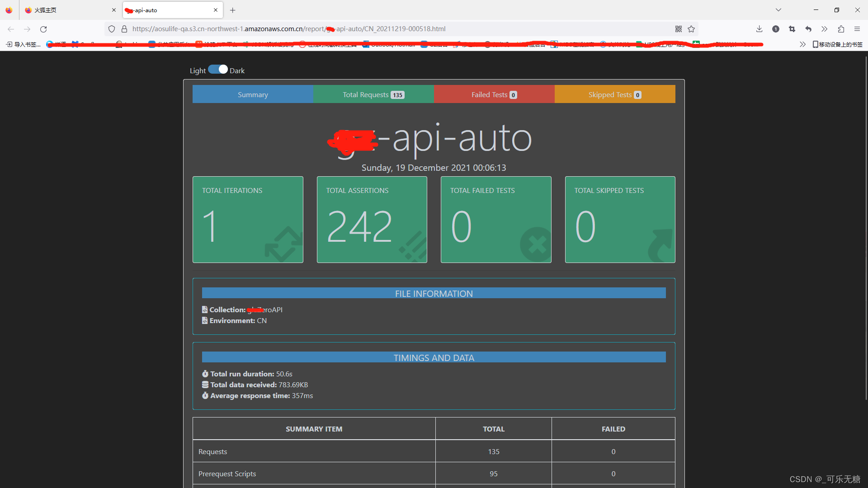Open the mobile device bookmarks folder
Screen dimensions: 868x488
pyautogui.click(x=838, y=44)
